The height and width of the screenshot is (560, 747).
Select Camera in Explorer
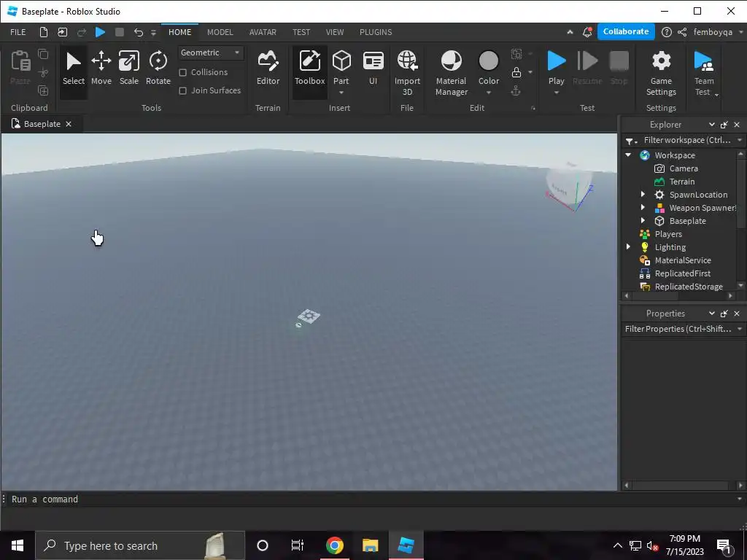click(683, 168)
